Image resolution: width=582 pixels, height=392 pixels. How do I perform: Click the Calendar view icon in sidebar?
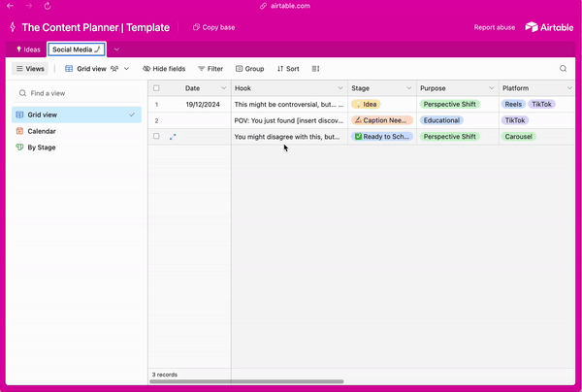point(19,131)
